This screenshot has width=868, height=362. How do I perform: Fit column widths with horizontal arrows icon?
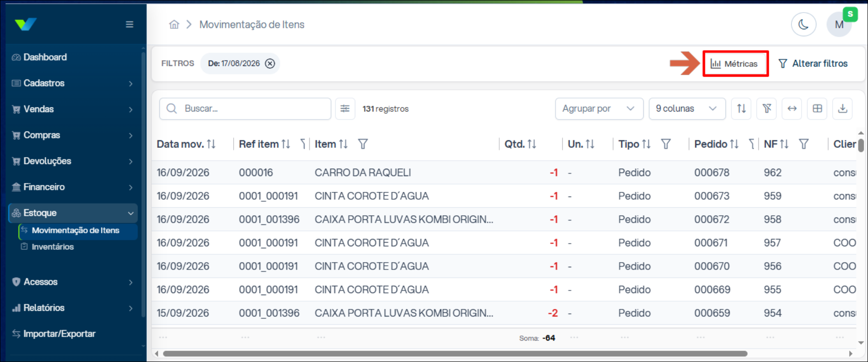[x=792, y=109]
